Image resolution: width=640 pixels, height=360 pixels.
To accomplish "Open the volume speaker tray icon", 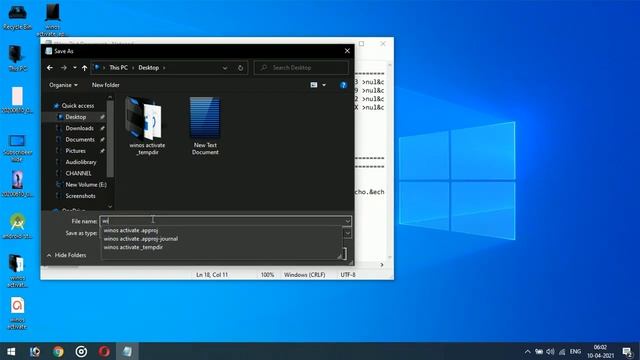I will point(550,352).
